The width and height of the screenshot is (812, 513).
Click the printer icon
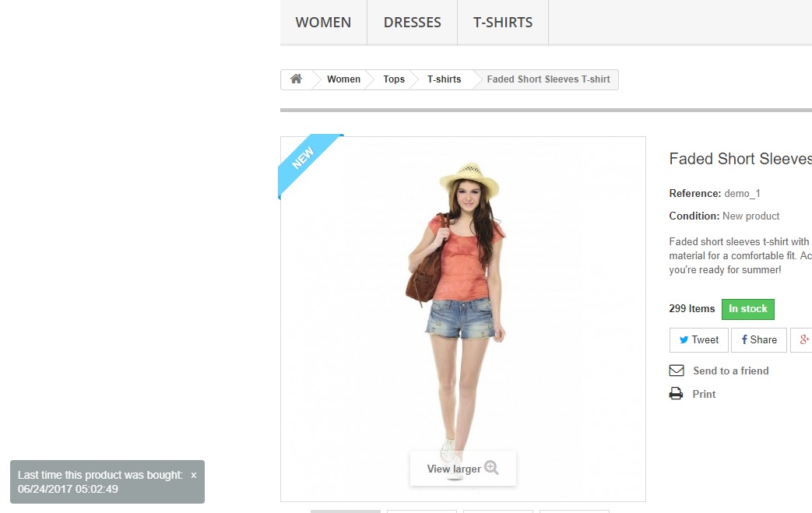click(x=676, y=394)
